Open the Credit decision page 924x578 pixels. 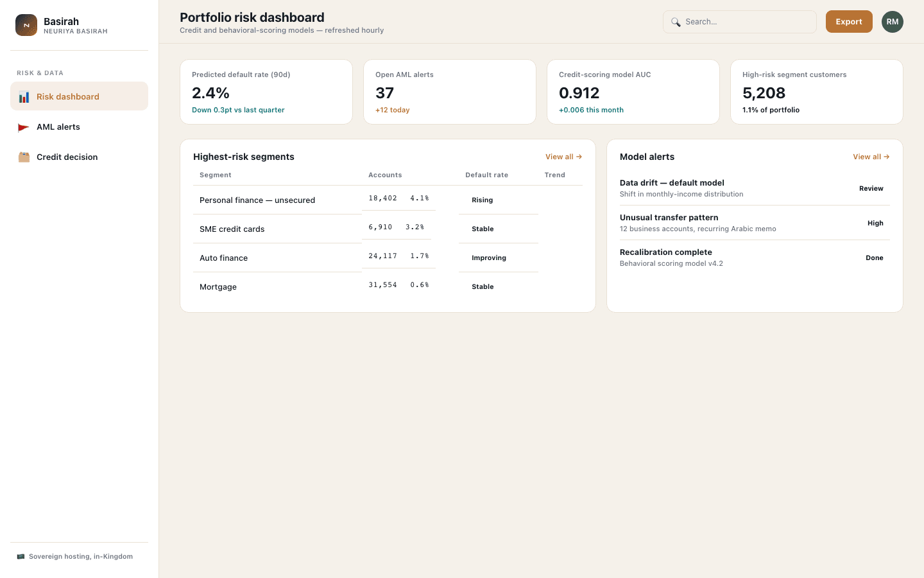click(x=79, y=157)
